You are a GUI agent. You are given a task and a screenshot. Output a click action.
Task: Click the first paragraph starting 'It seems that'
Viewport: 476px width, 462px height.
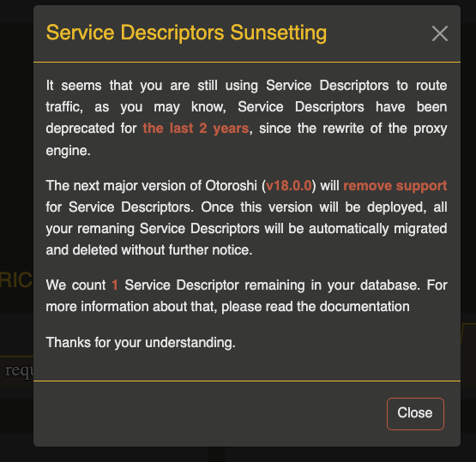pos(246,117)
